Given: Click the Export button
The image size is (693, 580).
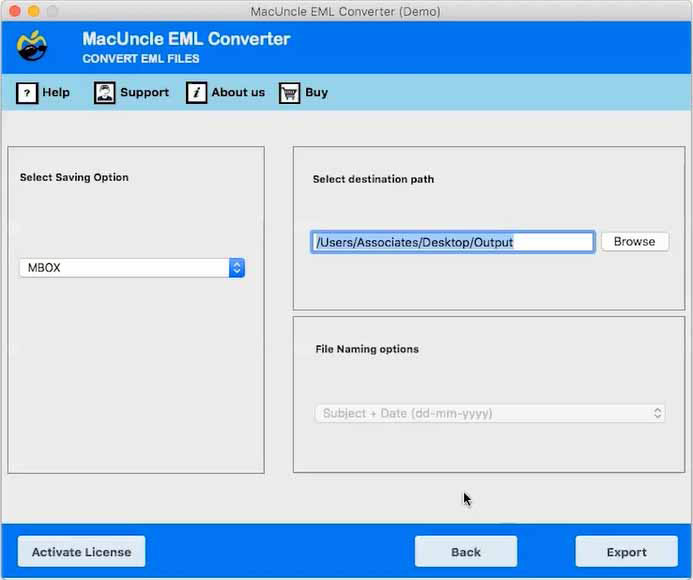Looking at the screenshot, I should pos(626,552).
